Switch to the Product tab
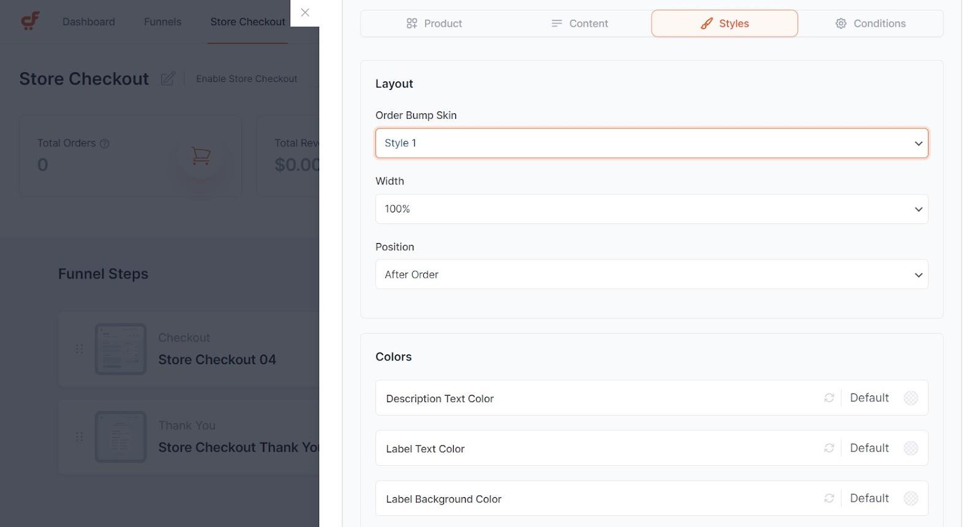Screen dimensions: 980x527 pos(434,23)
